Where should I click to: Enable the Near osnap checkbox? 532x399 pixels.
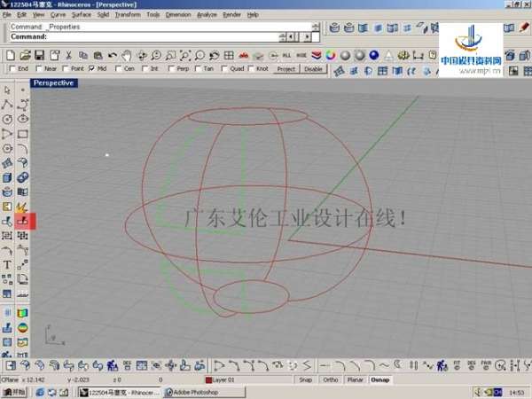click(x=39, y=69)
